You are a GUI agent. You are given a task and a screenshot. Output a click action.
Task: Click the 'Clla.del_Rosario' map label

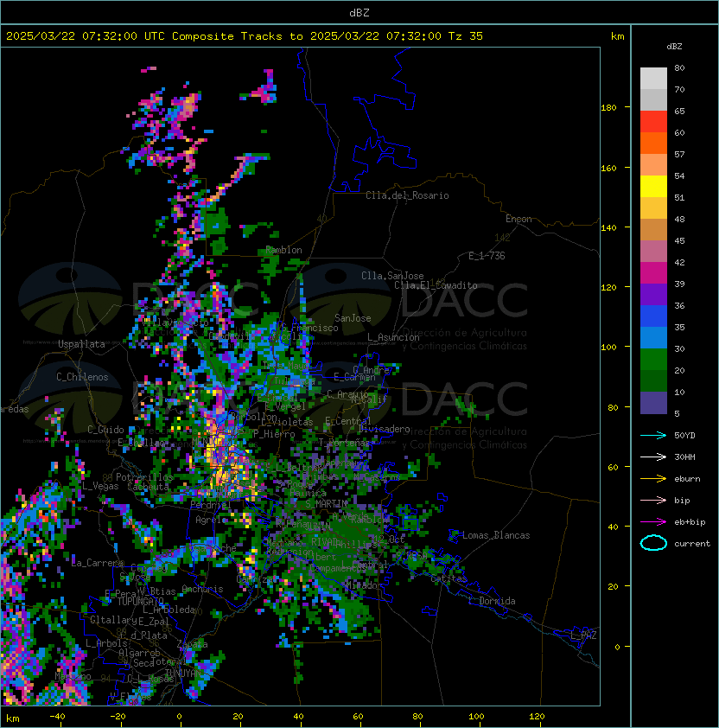(x=407, y=195)
